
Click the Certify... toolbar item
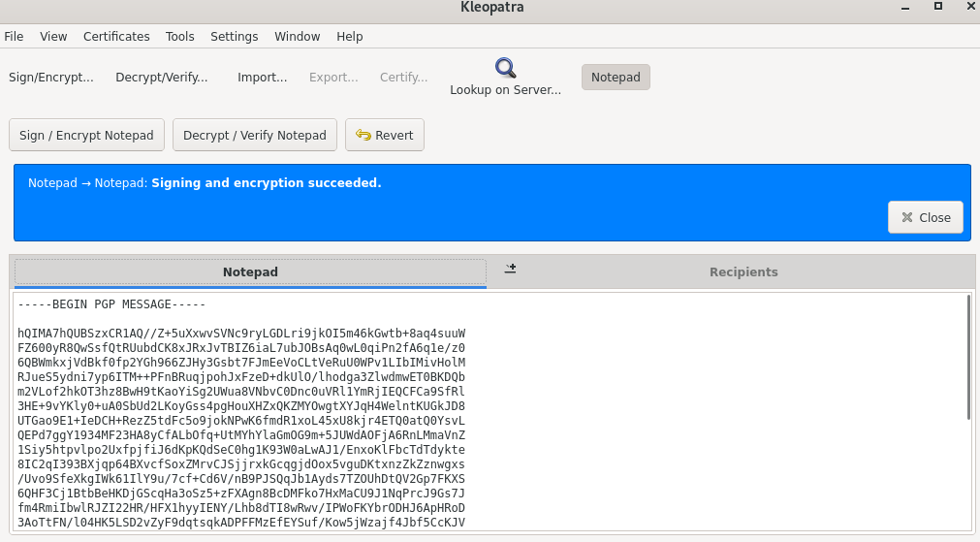pos(404,77)
